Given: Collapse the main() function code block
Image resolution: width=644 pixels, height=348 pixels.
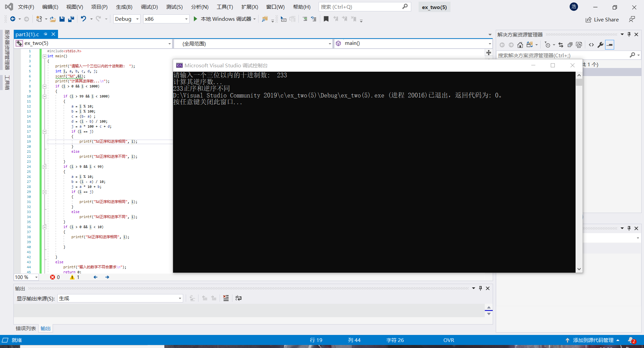Looking at the screenshot, I should (45, 56).
